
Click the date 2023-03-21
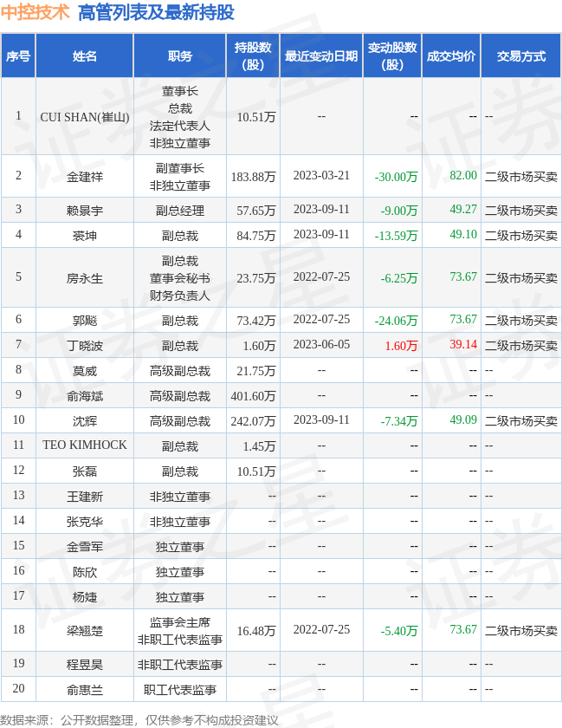pos(321,175)
